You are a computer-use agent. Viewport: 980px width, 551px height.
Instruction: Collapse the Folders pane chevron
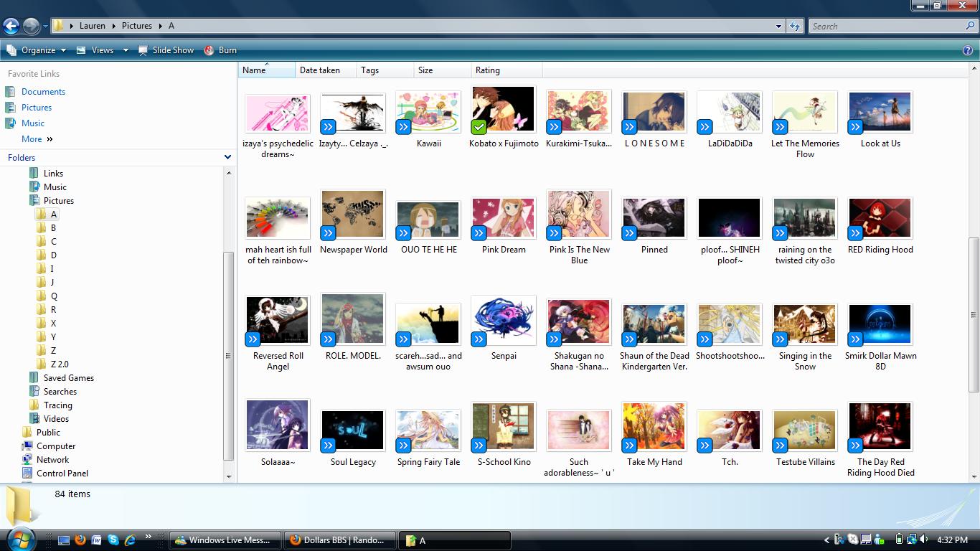pyautogui.click(x=228, y=157)
